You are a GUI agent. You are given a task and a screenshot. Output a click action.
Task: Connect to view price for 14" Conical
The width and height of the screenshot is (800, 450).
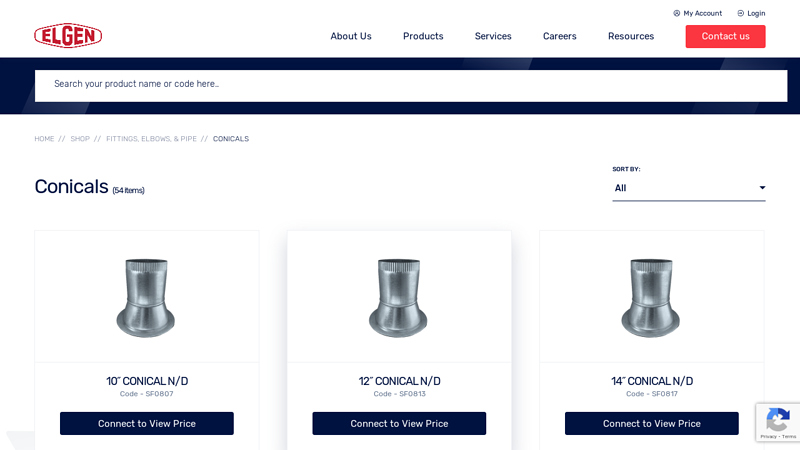pyautogui.click(x=652, y=423)
